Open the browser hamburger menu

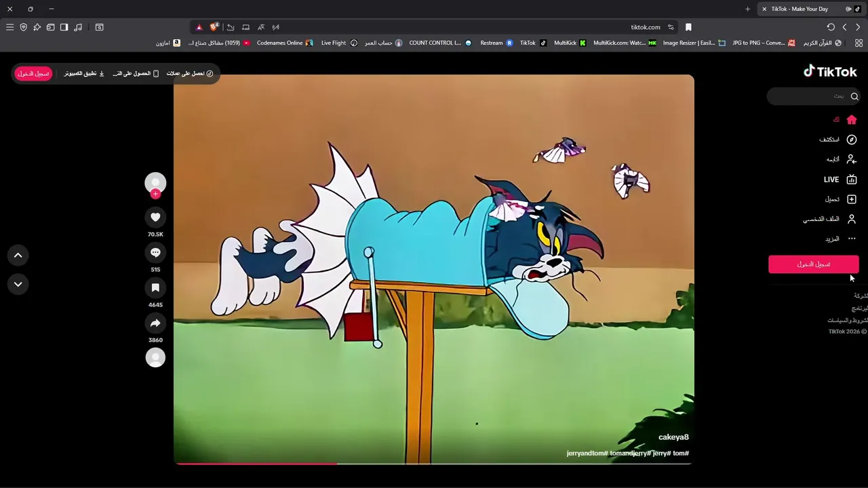tap(9, 27)
